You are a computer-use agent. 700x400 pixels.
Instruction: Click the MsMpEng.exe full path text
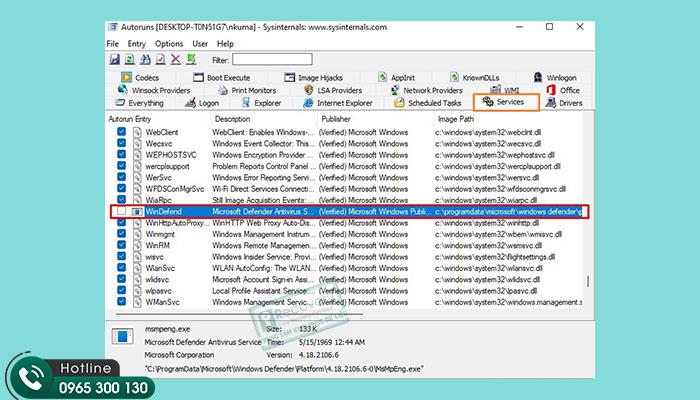(x=284, y=369)
